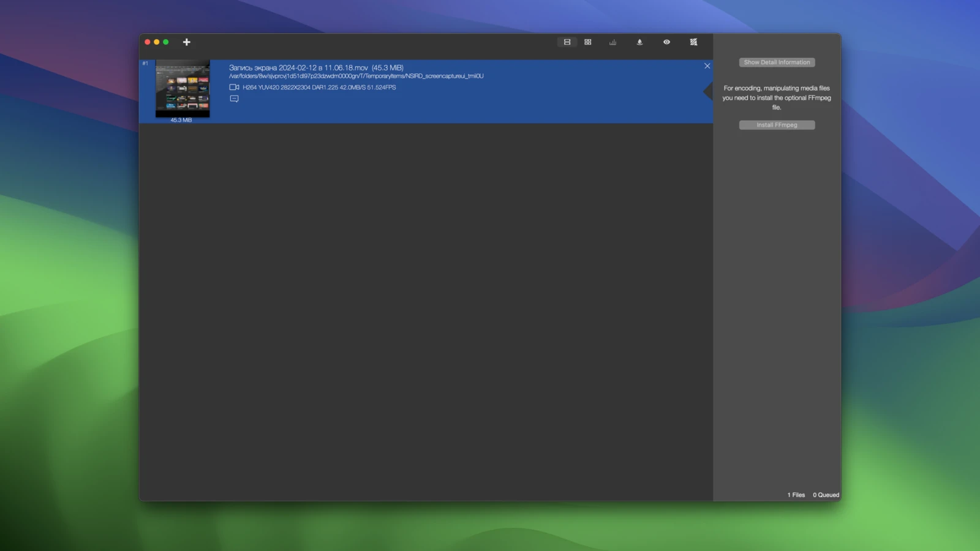
Task: Click the video camera stream icon
Action: pos(234,88)
